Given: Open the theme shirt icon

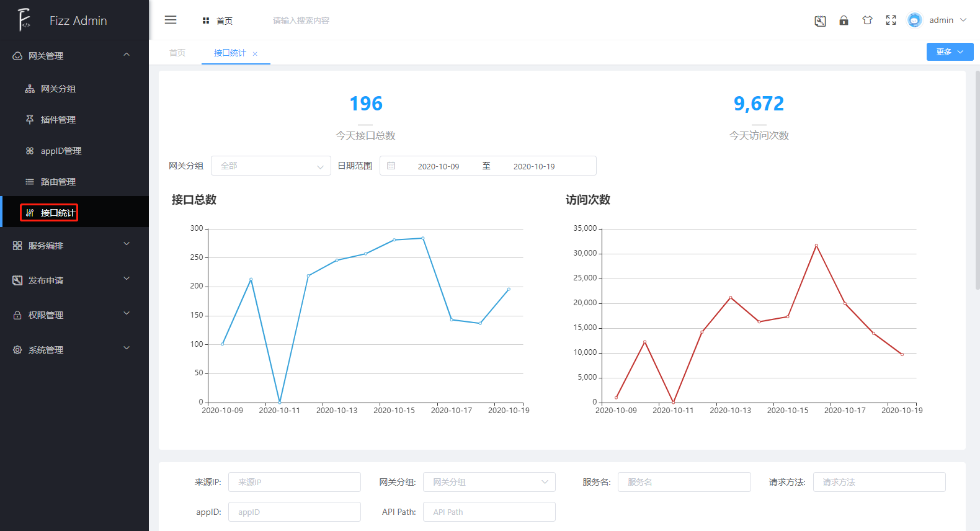Looking at the screenshot, I should pos(867,20).
